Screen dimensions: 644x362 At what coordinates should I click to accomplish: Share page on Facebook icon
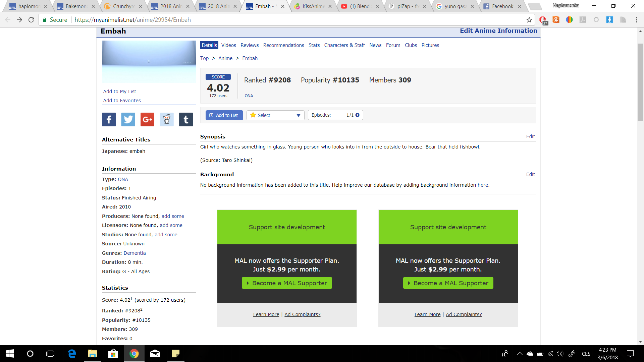click(109, 119)
